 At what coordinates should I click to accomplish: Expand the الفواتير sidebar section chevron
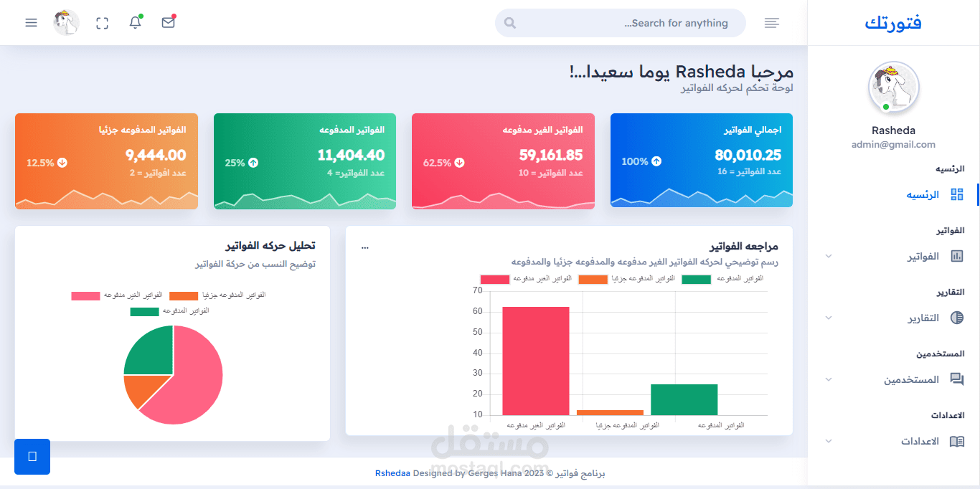[829, 256]
